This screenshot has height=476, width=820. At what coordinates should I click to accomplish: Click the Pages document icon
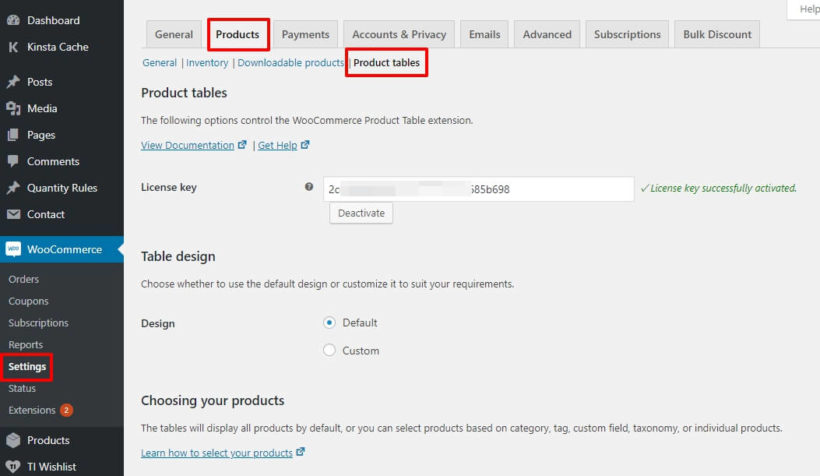(x=14, y=135)
